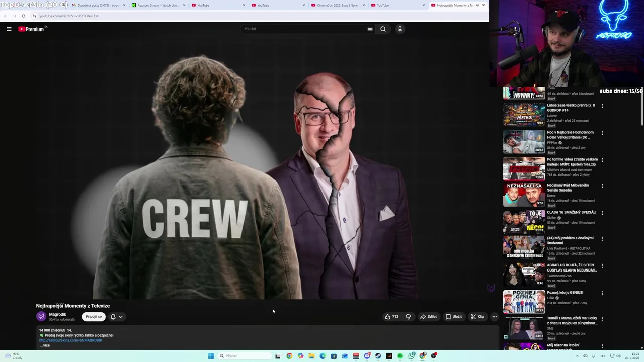Open options for CLASH 16 SMAŽENÝ SPECIÁL video

(602, 213)
